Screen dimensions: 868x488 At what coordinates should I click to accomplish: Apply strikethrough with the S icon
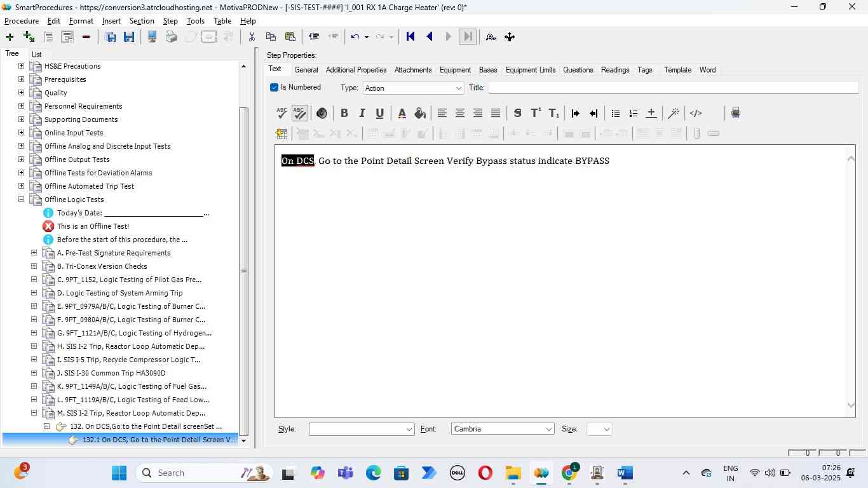517,113
